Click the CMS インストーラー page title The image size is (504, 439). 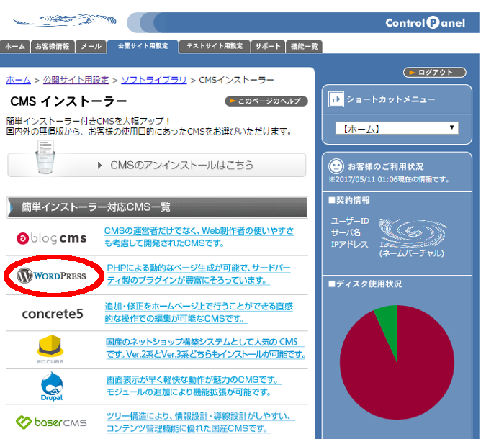(69, 101)
